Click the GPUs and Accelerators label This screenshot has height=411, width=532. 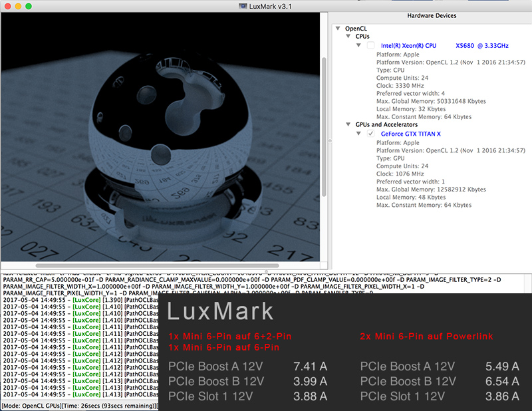click(x=386, y=124)
